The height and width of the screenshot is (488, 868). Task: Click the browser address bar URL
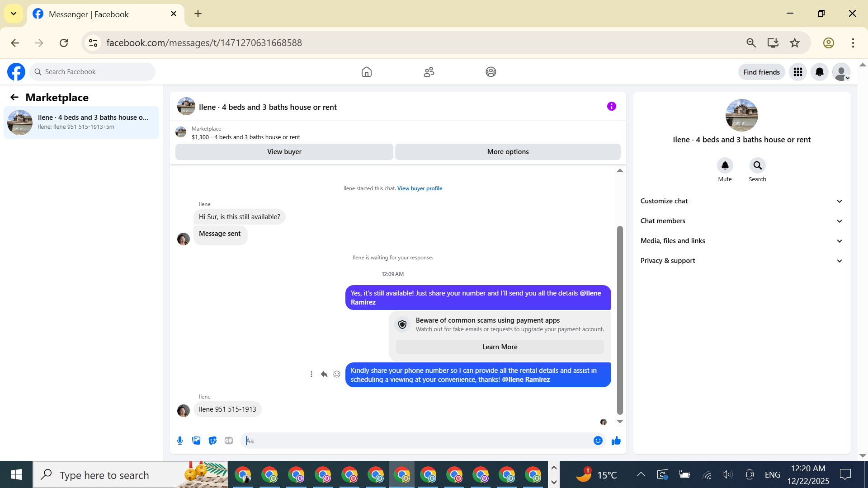(x=204, y=43)
